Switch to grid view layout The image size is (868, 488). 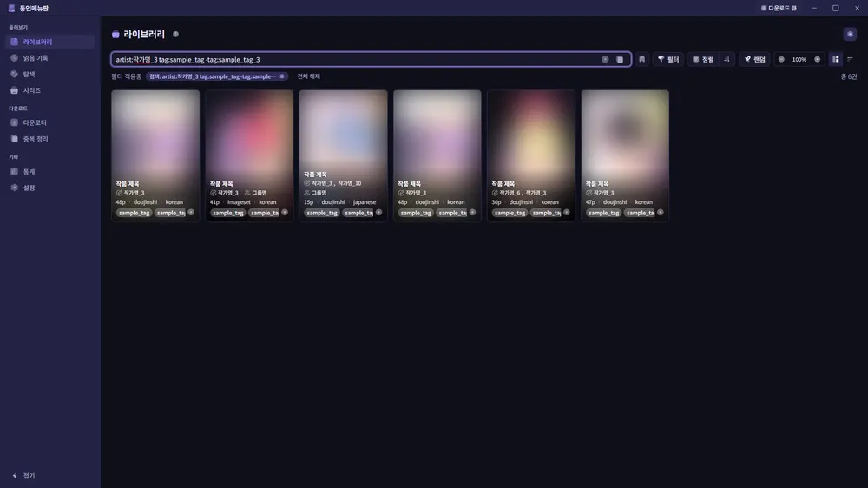[835, 59]
